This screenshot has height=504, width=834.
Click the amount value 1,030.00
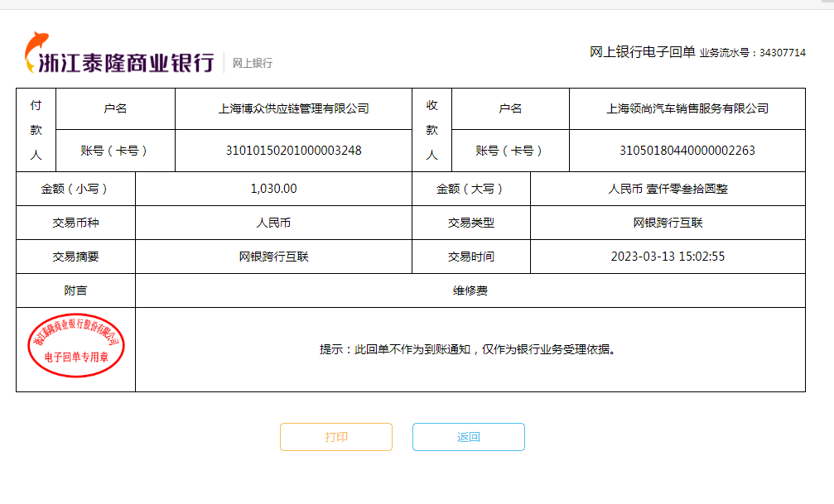pyautogui.click(x=273, y=189)
